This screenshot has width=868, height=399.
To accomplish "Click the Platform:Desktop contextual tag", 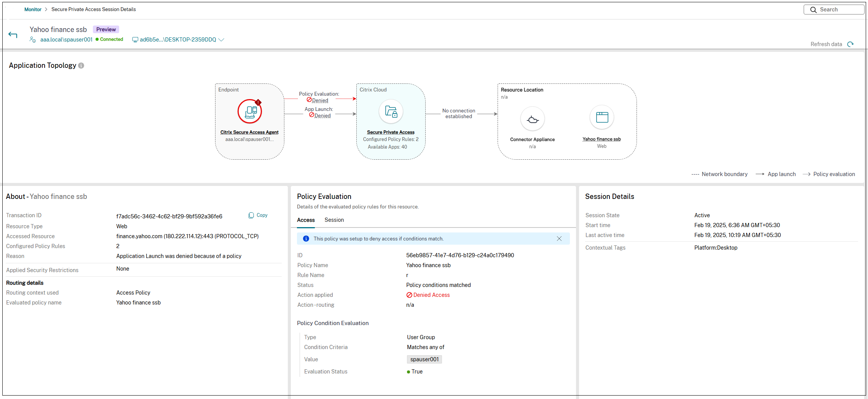I will click(716, 248).
